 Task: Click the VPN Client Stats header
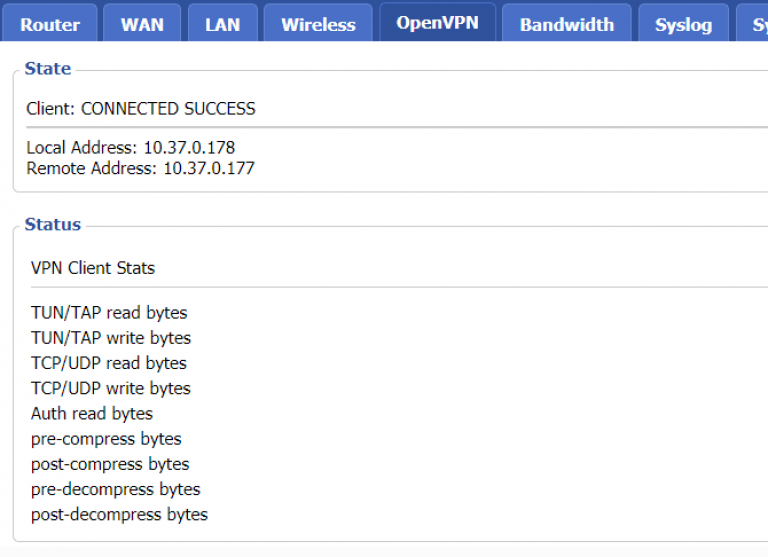pyautogui.click(x=93, y=268)
